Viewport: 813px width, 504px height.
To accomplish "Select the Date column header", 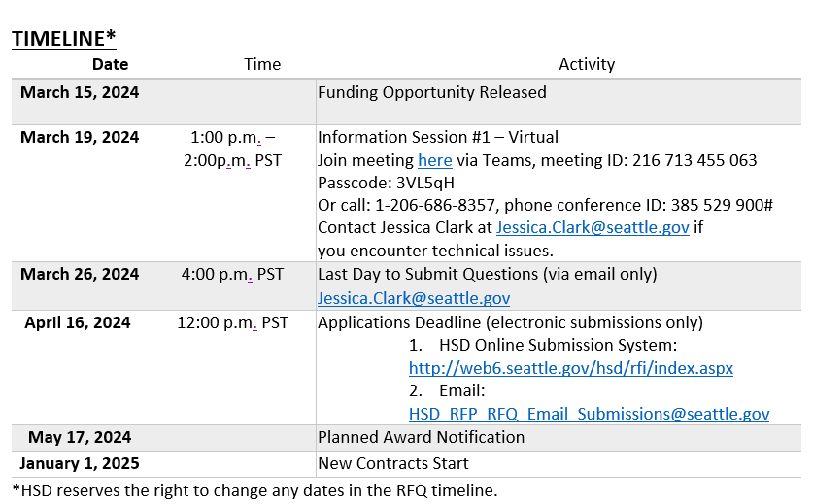I will [110, 64].
